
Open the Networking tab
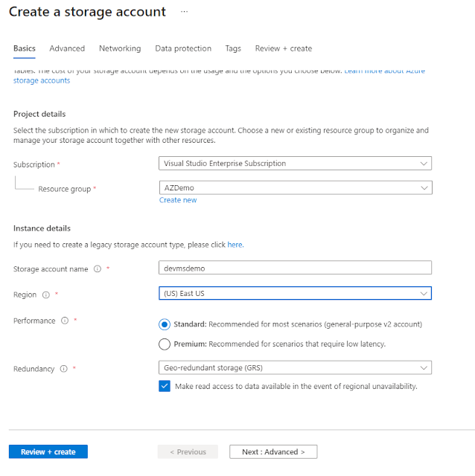coord(120,48)
